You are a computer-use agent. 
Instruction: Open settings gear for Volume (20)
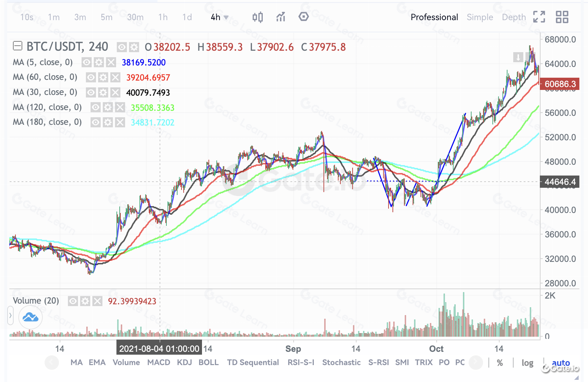[85, 301]
